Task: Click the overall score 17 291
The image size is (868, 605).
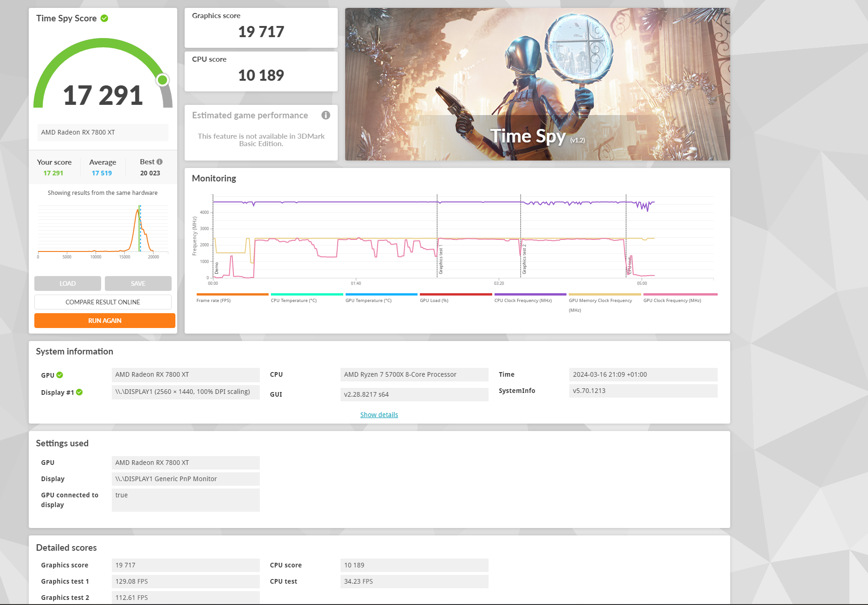Action: [x=103, y=95]
